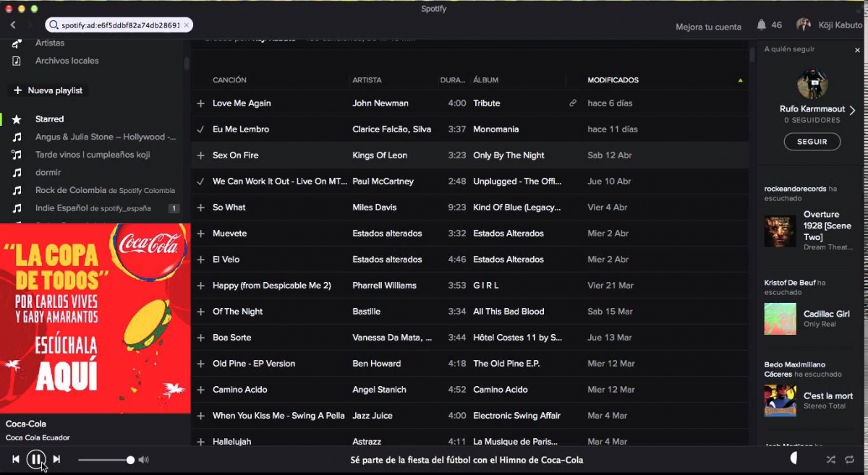868x475 pixels.
Task: Toggle saved checkmark for Eu Me Lembro
Action: coord(200,129)
